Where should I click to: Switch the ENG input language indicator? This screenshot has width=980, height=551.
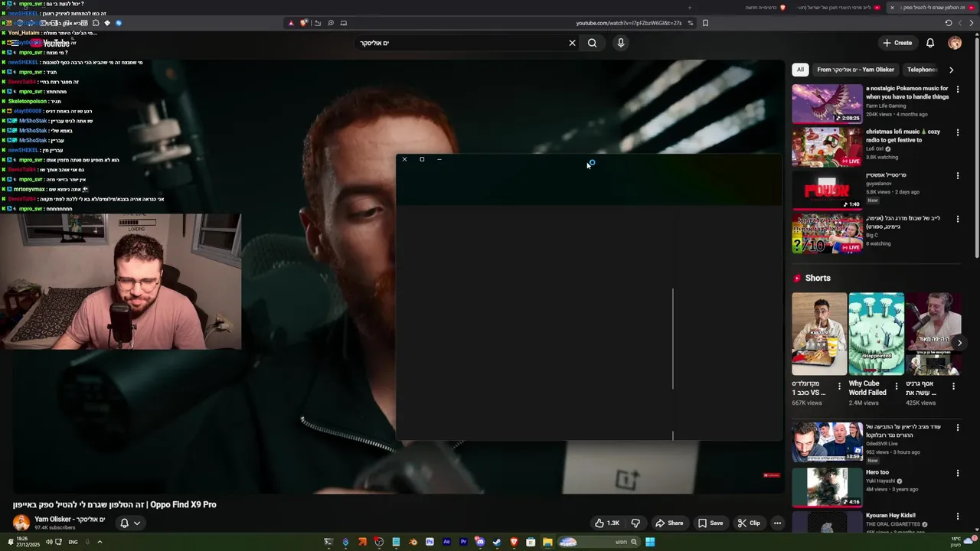(x=73, y=542)
